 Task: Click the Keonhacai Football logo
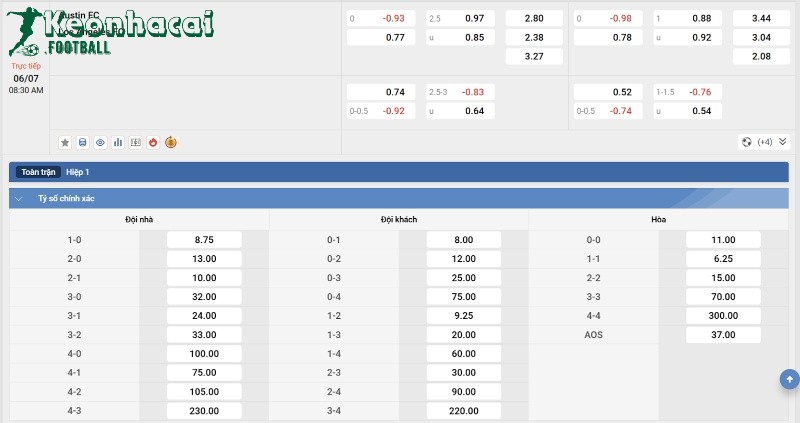point(110,30)
